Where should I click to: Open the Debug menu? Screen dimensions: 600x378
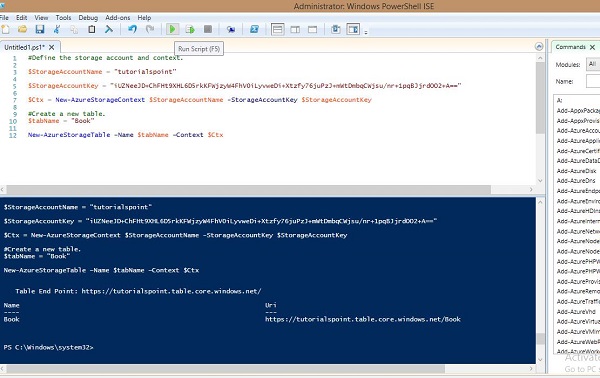click(x=88, y=18)
